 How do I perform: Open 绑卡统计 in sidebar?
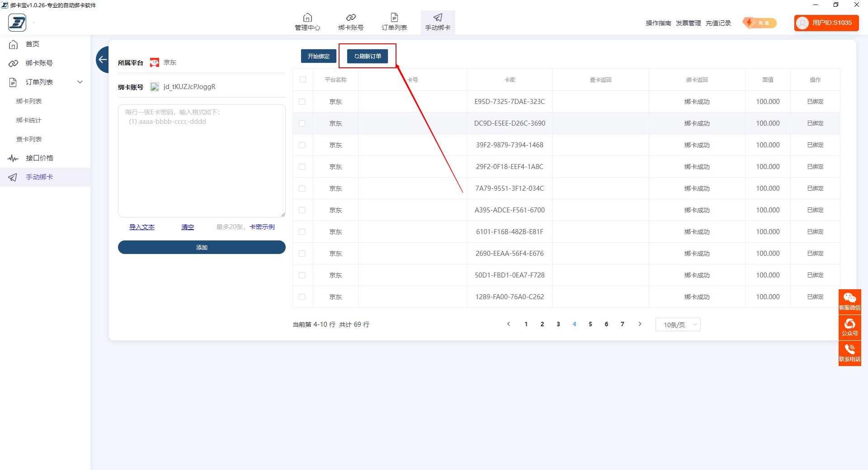pos(29,120)
